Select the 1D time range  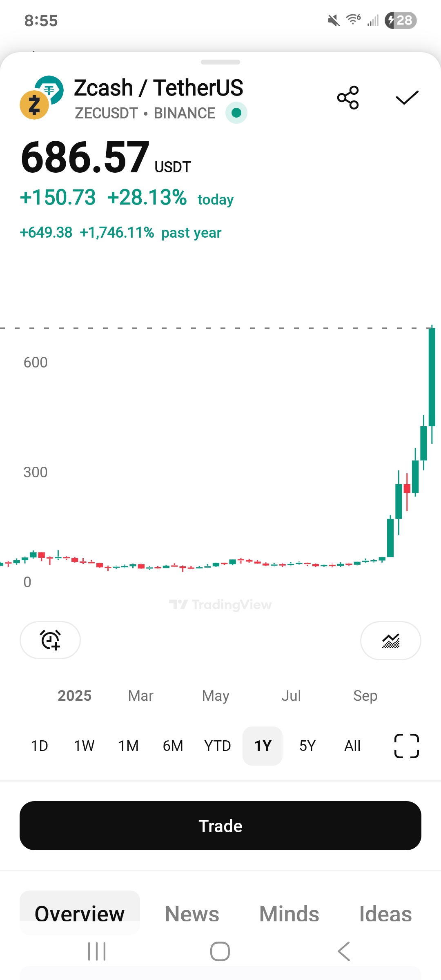(x=40, y=746)
